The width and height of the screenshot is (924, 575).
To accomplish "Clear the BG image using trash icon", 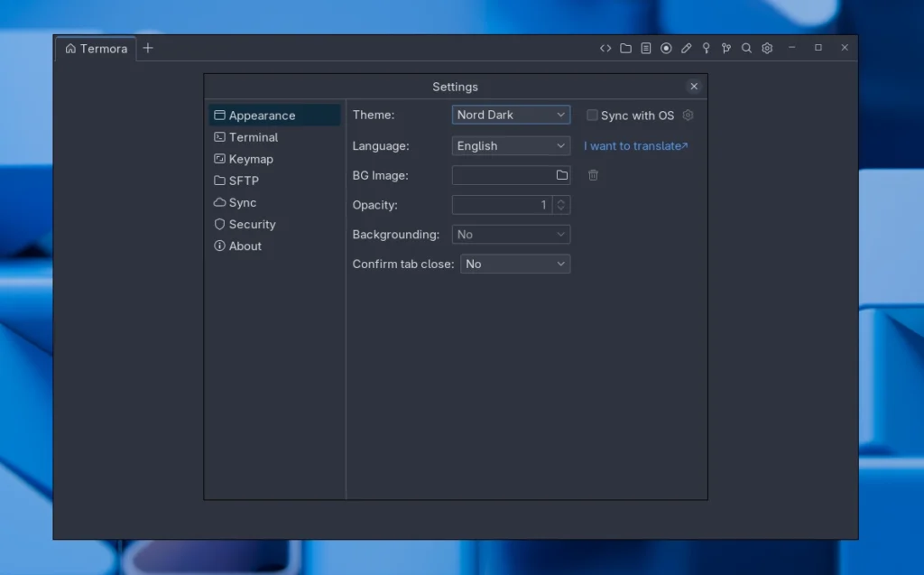I will point(593,175).
